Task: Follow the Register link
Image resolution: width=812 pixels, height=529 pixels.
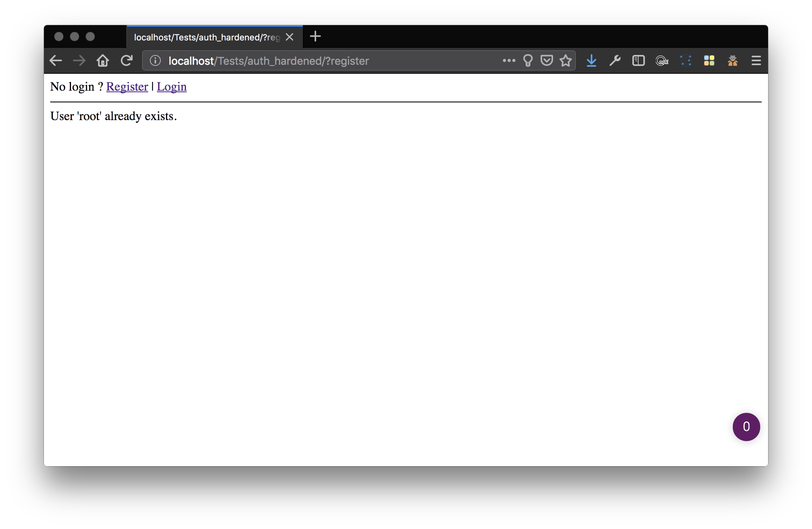Action: (x=127, y=87)
